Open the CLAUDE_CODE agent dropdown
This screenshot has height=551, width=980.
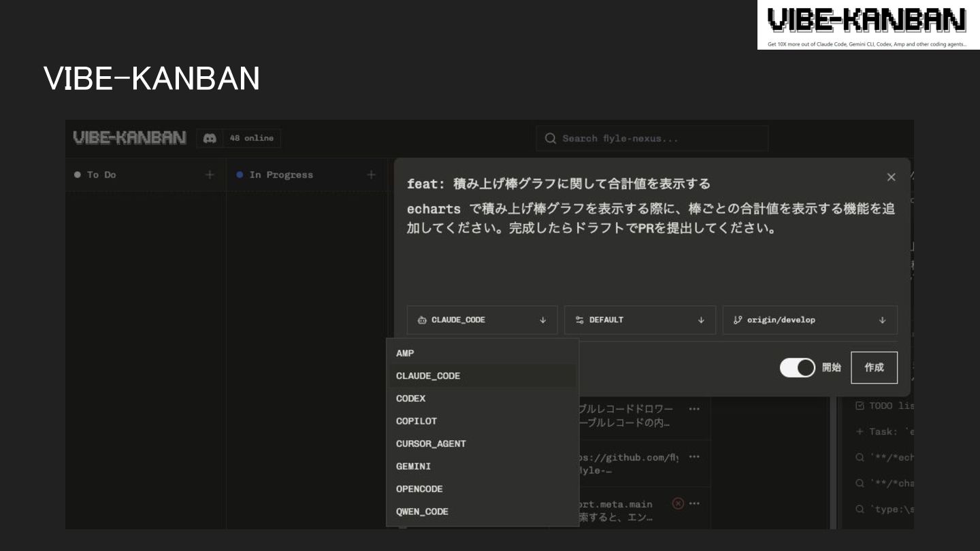(482, 320)
